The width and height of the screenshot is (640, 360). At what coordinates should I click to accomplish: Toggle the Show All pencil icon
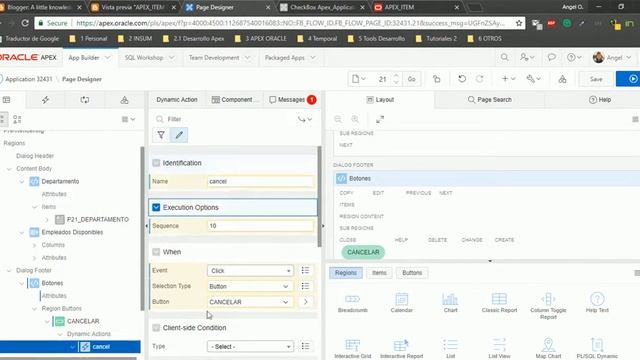coord(179,135)
